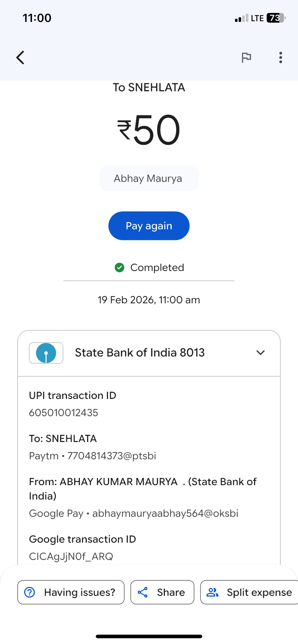Tap the flag report icon
298x644 pixels.
point(246,57)
